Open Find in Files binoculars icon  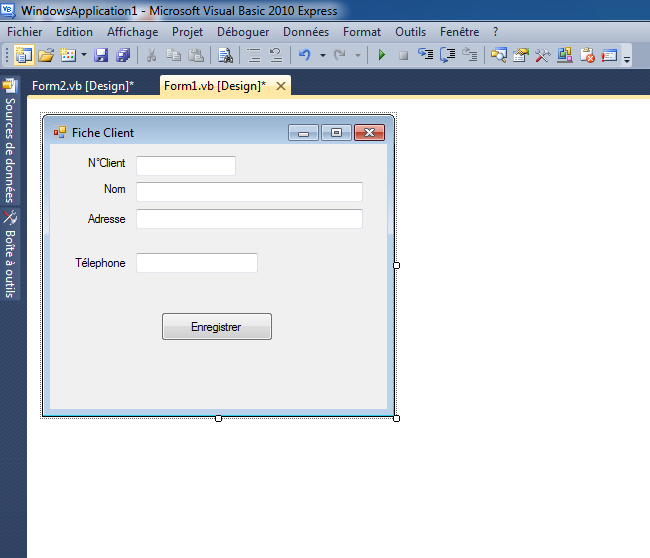point(225,55)
